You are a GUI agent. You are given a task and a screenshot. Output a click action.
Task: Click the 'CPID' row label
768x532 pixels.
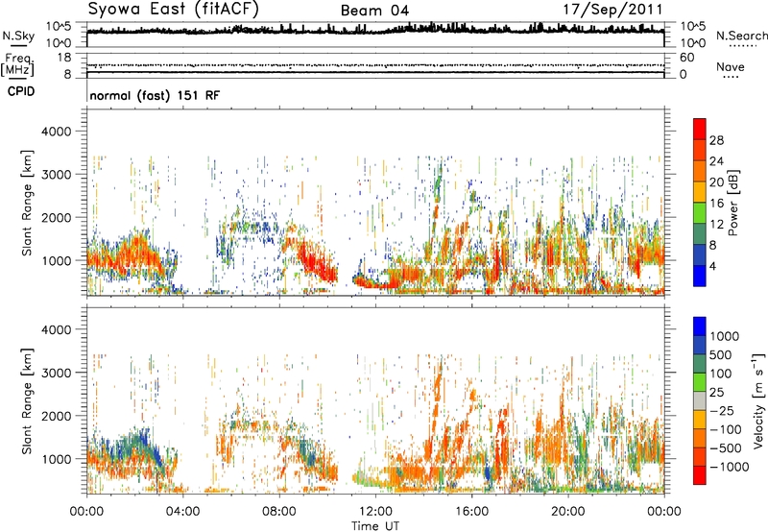(21, 91)
